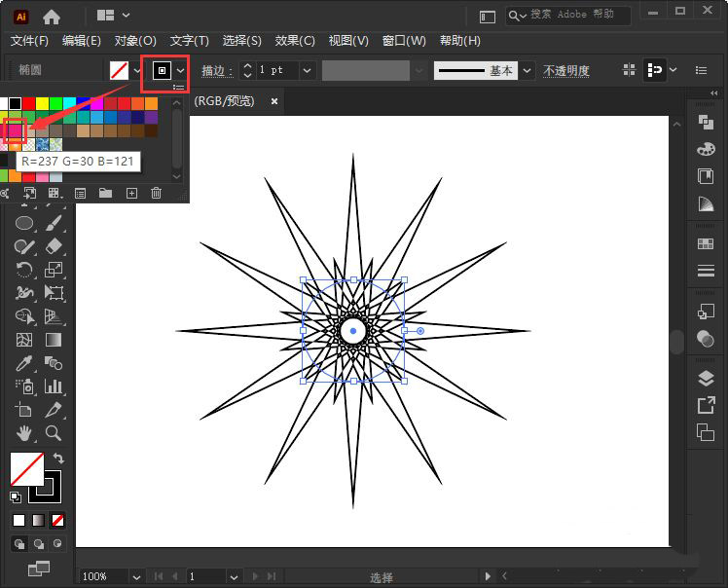Pick the yellow swatch in the swatches panel
This screenshot has width=728, height=588.
42,103
